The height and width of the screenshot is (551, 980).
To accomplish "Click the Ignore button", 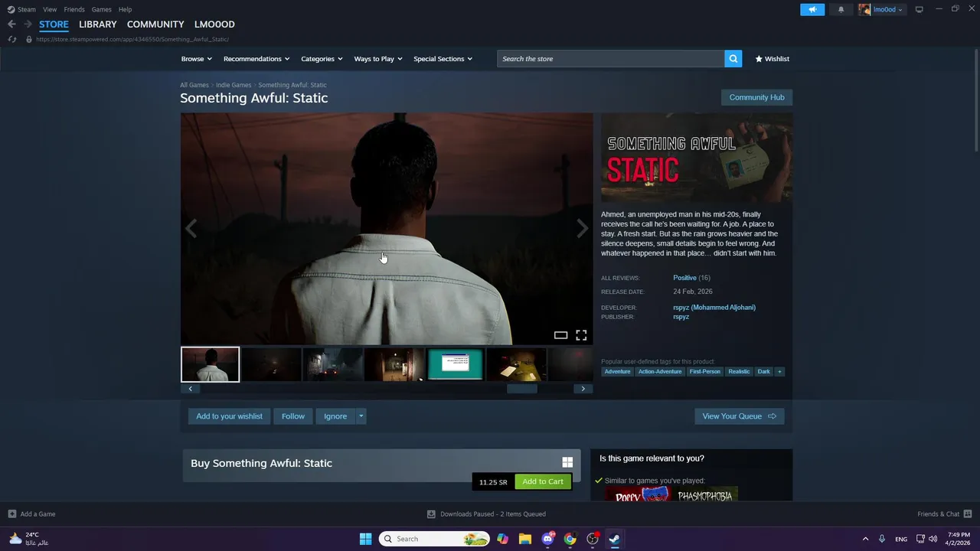I will click(x=335, y=416).
